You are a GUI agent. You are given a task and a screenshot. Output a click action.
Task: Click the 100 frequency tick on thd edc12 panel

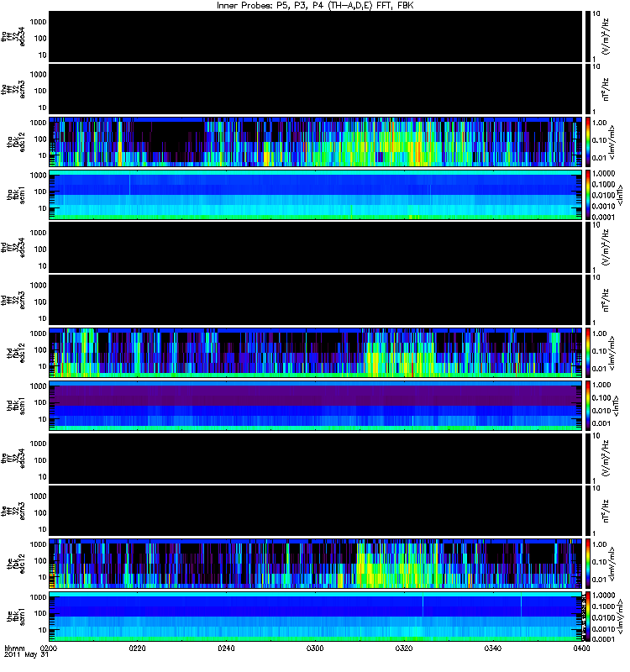(x=40, y=350)
